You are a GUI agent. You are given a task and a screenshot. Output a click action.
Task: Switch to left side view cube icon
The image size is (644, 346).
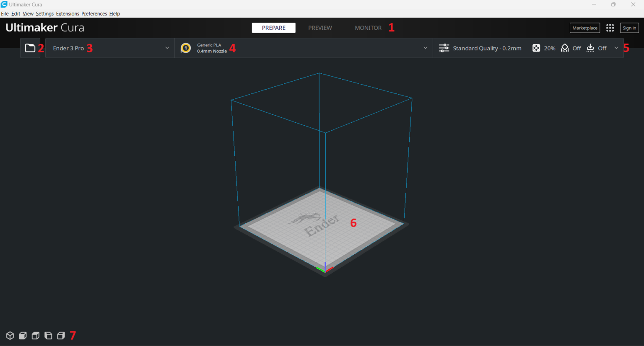pyautogui.click(x=48, y=336)
